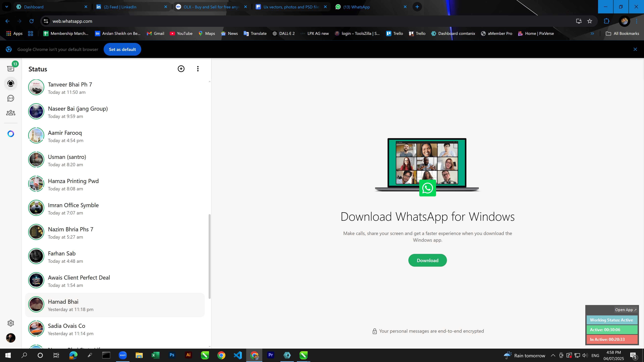The width and height of the screenshot is (644, 362).
Task: Open the tab search dropdown arrow
Action: coord(7,7)
